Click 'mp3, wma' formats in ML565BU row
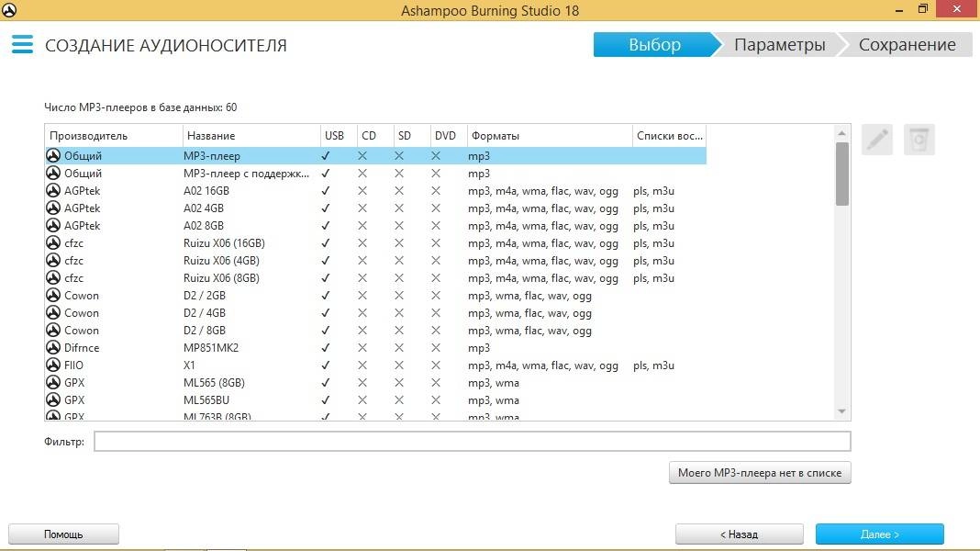Screen dimensions: 980x551 tap(494, 400)
